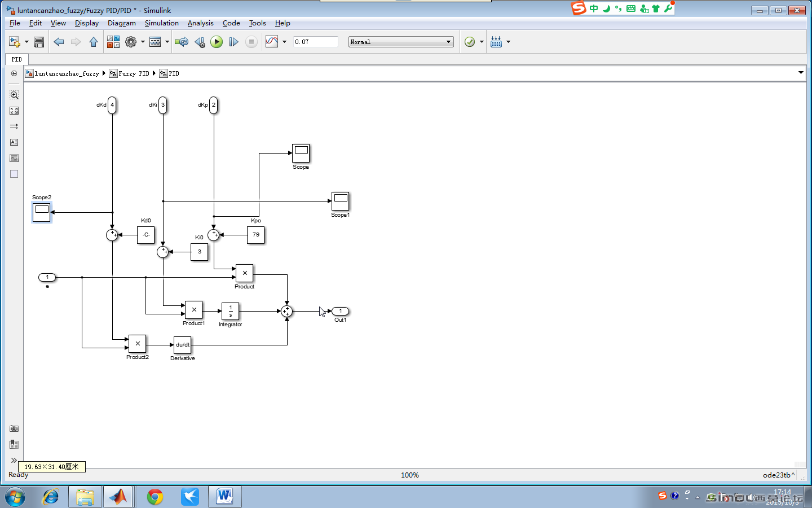This screenshot has width=812, height=508.
Task: Open MATLAB from the Windows taskbar
Action: pyautogui.click(x=118, y=497)
